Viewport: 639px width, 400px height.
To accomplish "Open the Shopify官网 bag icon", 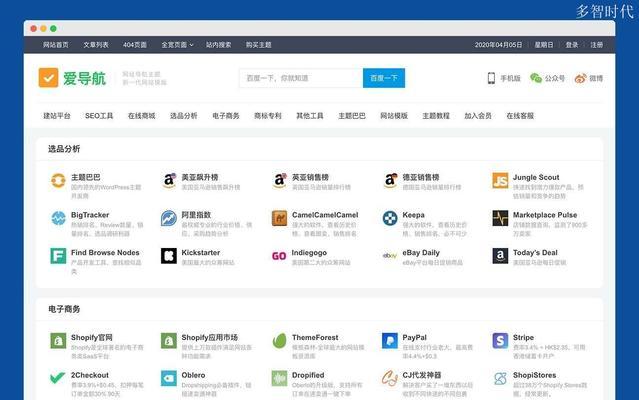I will click(x=58, y=341).
